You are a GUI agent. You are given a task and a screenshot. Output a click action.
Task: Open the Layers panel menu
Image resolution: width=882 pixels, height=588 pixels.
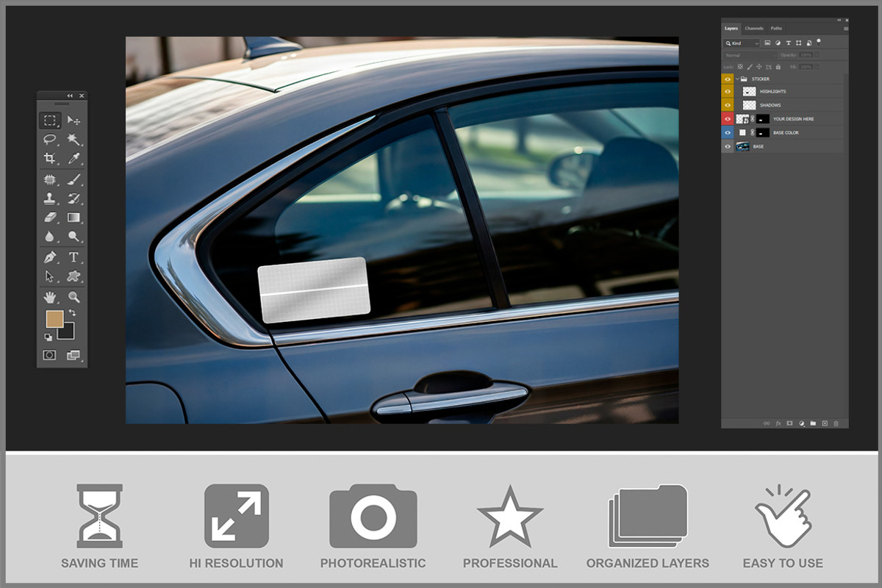[x=846, y=29]
